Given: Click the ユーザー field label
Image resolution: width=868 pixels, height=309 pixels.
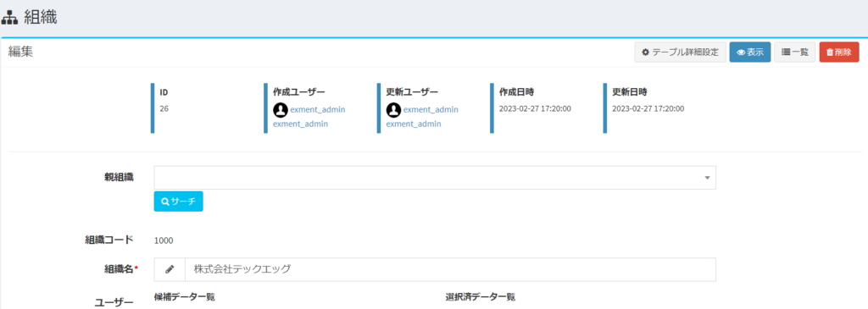Looking at the screenshot, I should click(x=114, y=302).
